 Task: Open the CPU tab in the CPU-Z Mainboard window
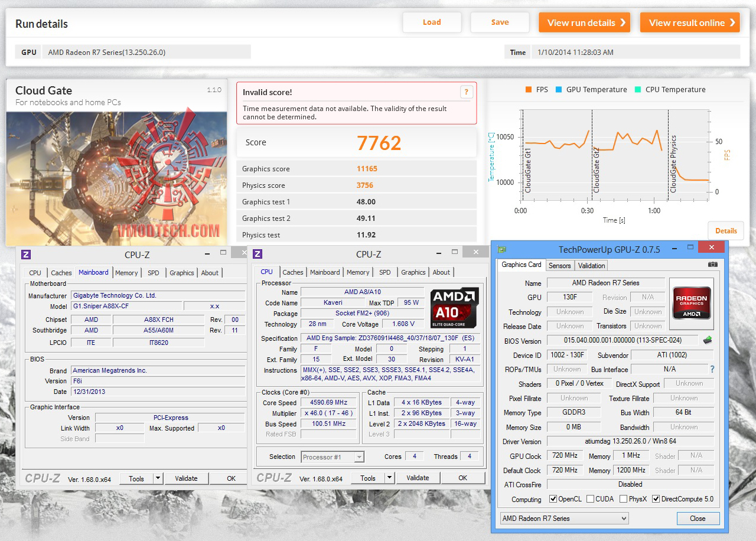(35, 273)
